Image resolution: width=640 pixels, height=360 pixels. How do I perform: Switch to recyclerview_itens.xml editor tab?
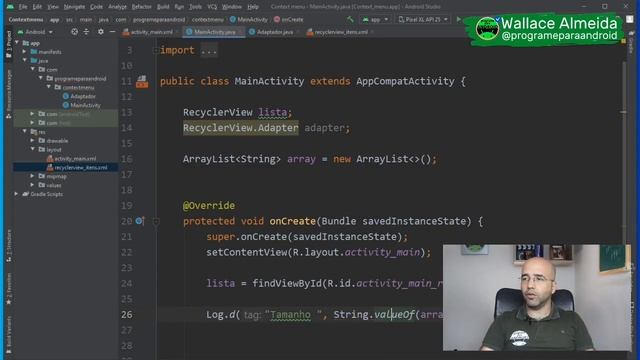[x=340, y=32]
